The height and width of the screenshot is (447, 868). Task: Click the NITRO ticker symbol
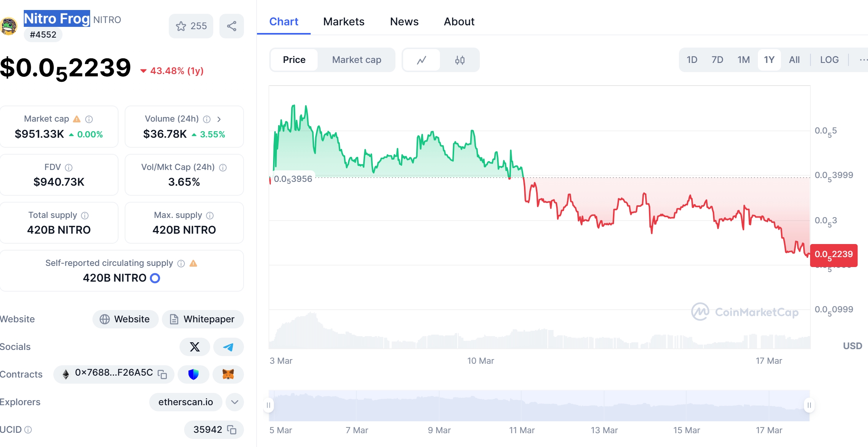[107, 20]
